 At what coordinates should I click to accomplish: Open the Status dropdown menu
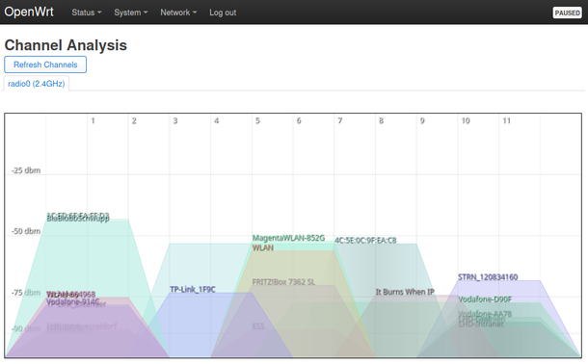tap(87, 13)
